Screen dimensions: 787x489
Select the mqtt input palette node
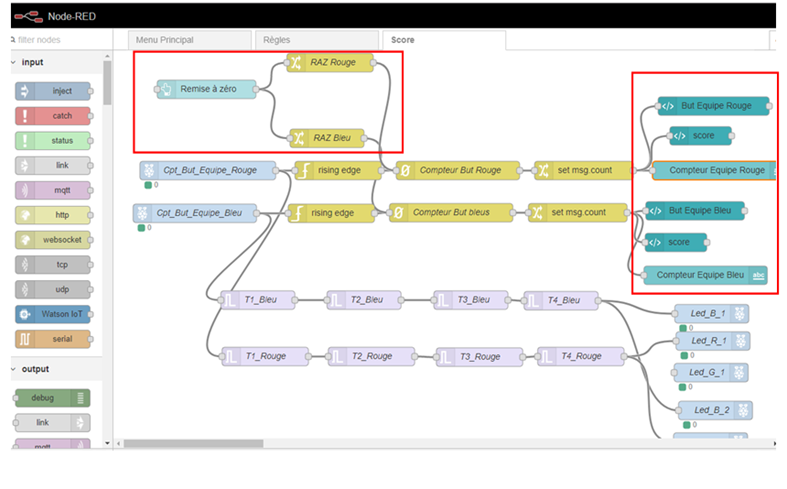click(x=53, y=190)
